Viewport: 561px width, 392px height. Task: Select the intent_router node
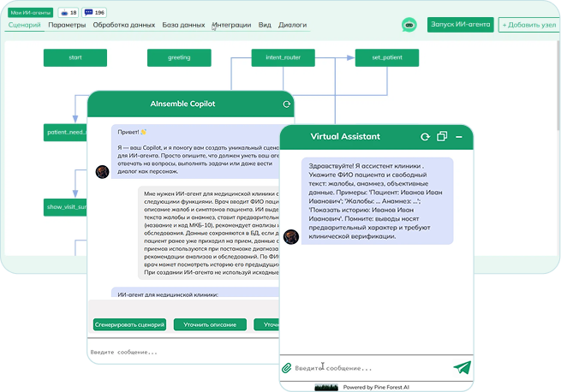[x=278, y=58]
